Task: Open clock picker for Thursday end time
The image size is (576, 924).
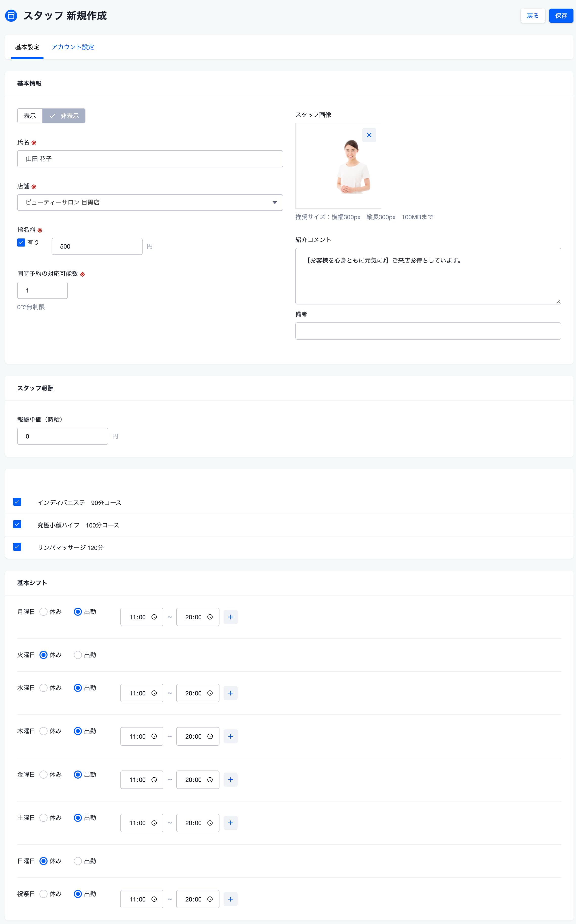Action: point(210,736)
